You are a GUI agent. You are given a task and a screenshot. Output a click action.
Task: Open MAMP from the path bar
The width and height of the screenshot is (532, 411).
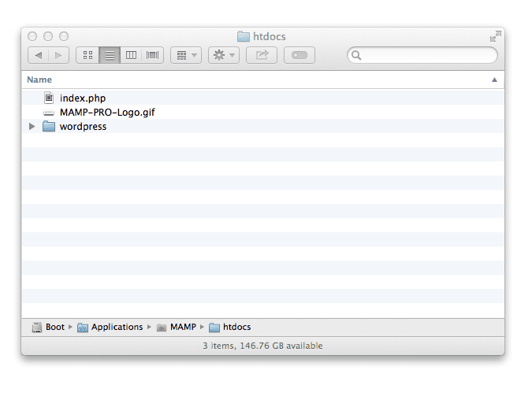pos(183,327)
